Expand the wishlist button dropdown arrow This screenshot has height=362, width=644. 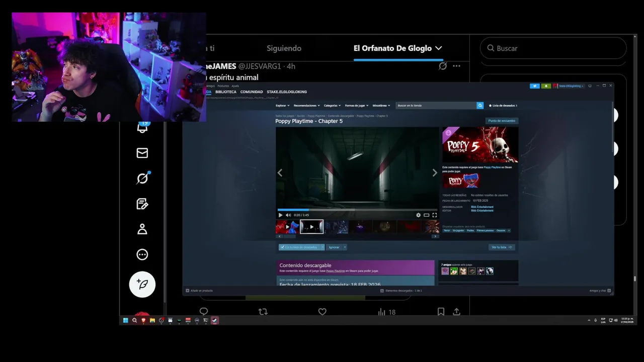(323, 247)
